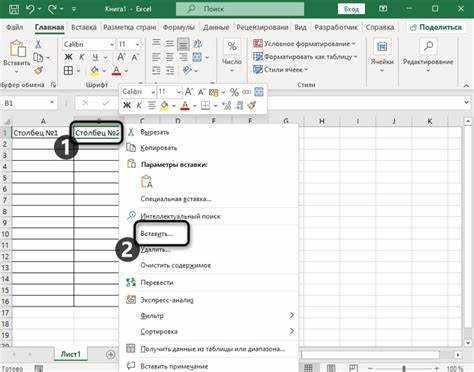The height and width of the screenshot is (372, 474).
Task: Switch to the Справка ribbon tab
Action: tap(380, 27)
